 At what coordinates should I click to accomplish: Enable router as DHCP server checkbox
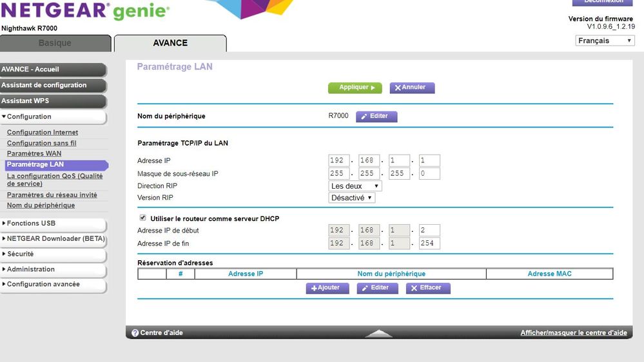[142, 218]
